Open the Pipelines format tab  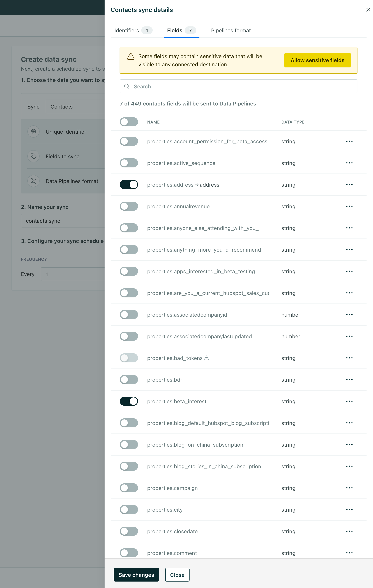tap(231, 30)
